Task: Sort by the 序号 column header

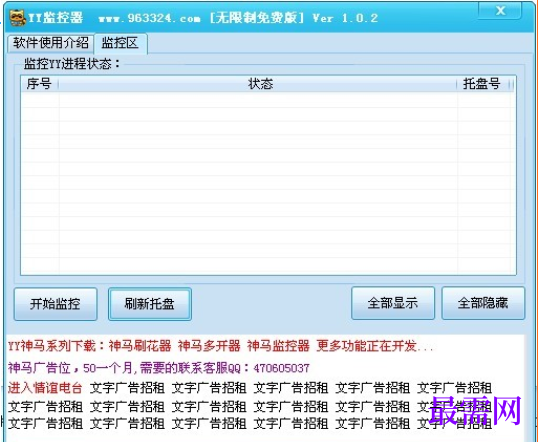Action: [39, 84]
